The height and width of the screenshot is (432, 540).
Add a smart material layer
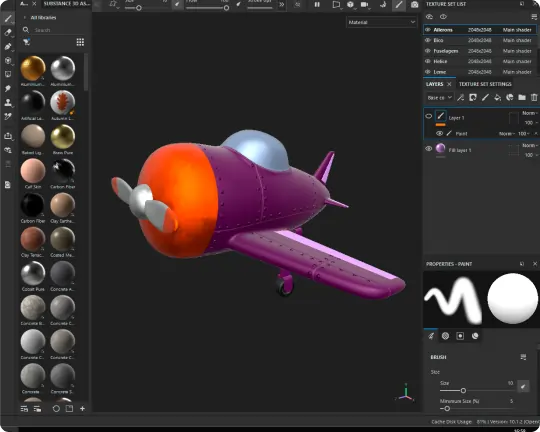pyautogui.click(x=510, y=97)
